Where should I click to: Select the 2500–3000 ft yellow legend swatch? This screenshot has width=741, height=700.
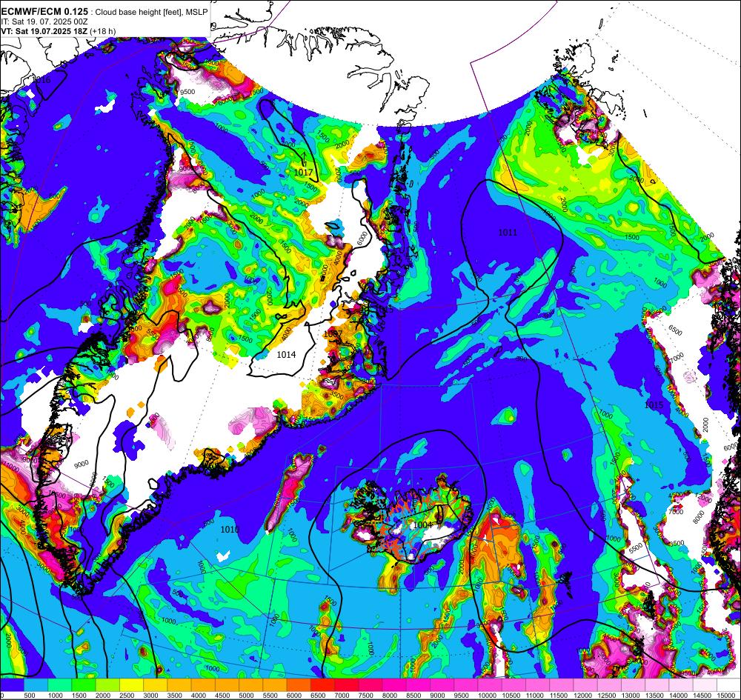131,685
